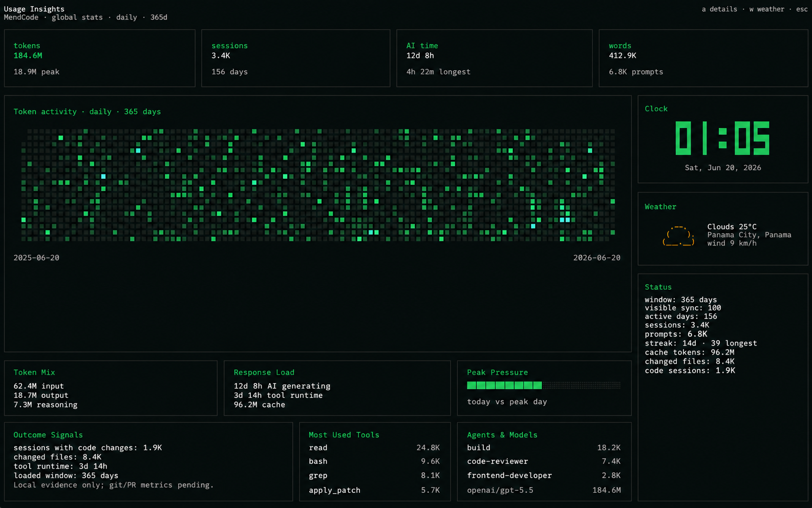Click the Outcome Signals heading
Viewport: 812px width, 508px height.
[x=48, y=435]
